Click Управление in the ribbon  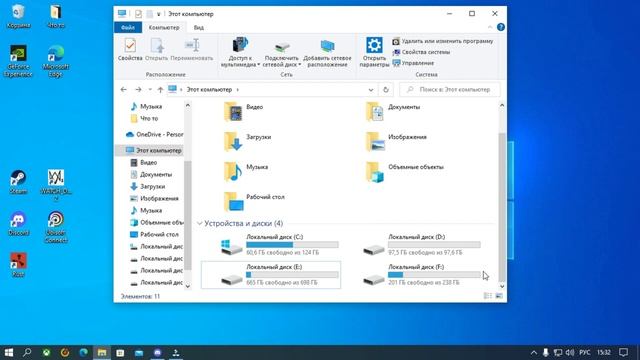point(413,63)
